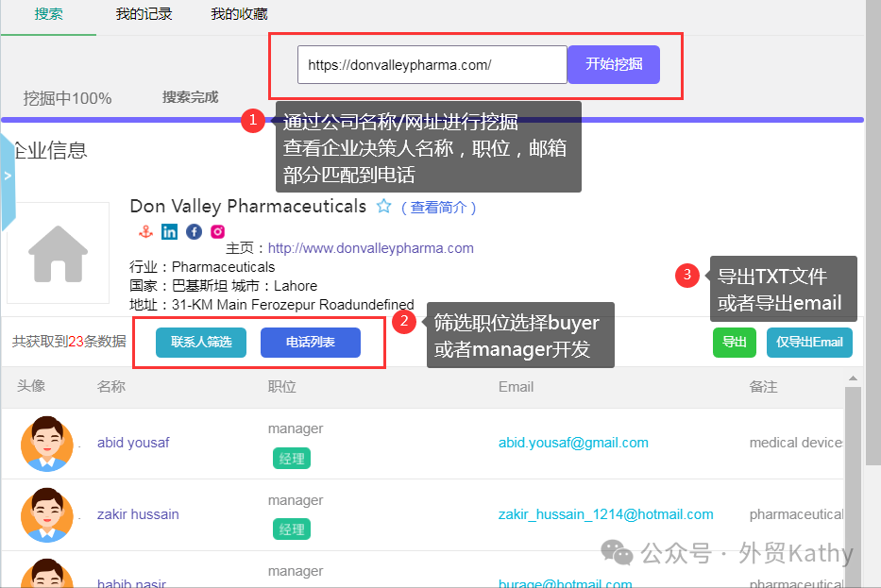Screen dimensions: 881x588
Task: Click the Facebook icon under Don Valley Pharmaceuticals
Action: click(x=193, y=230)
